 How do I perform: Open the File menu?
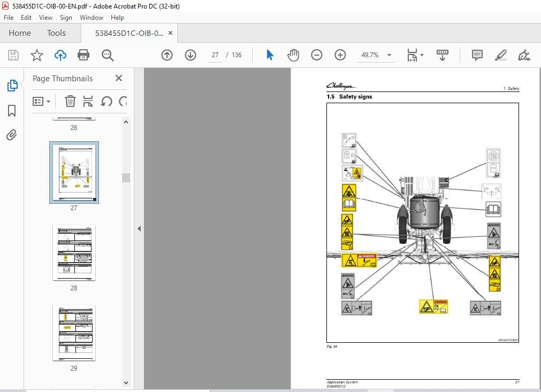pos(9,18)
